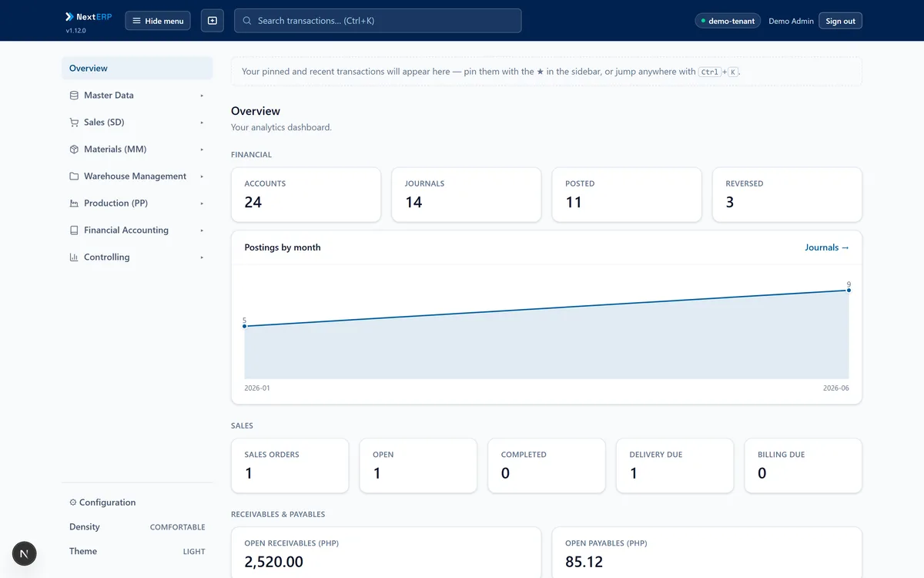Toggle Density setting from COMFORTABLE

pyautogui.click(x=137, y=527)
